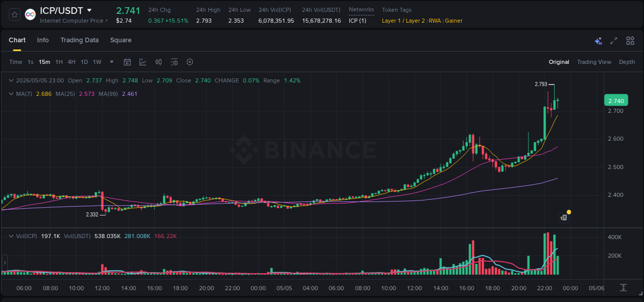644x302 pixels.
Task: Open the chart display settings list icon
Action: coord(174,62)
